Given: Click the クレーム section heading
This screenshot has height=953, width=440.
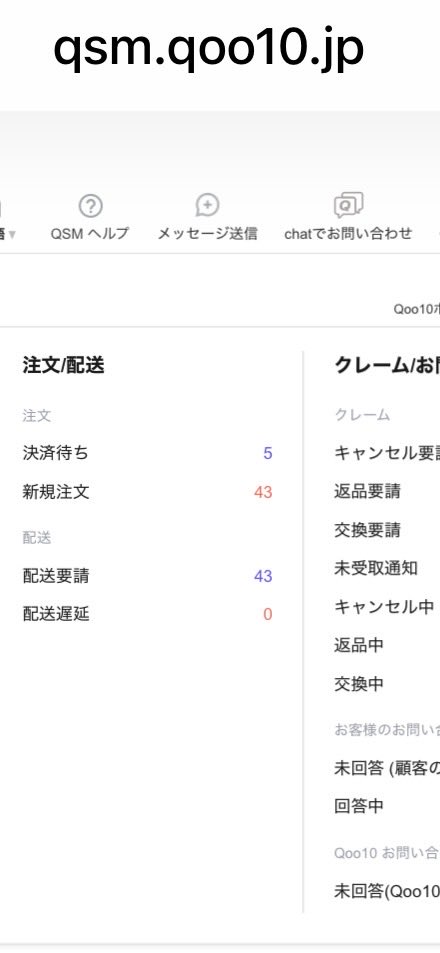Looking at the screenshot, I should coord(387,365).
